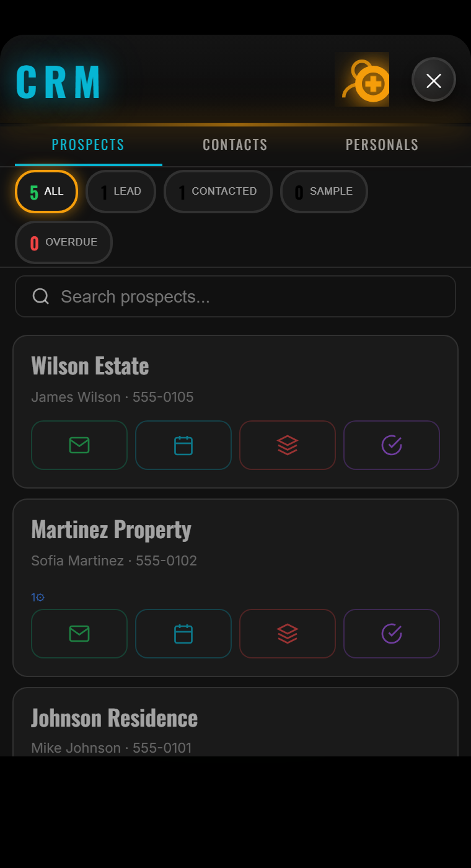This screenshot has width=471, height=868.
Task: Click Wilson Estate email envelope icon
Action: coord(79,445)
